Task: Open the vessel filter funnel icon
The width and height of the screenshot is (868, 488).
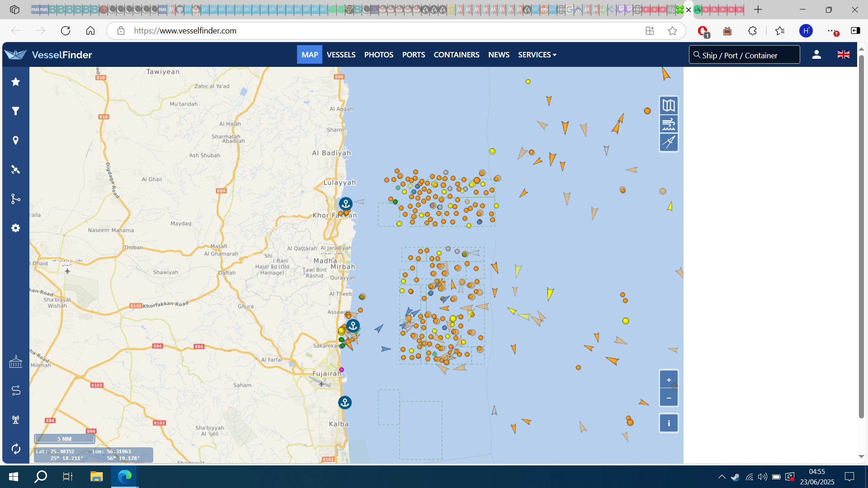Action: pos(16,111)
